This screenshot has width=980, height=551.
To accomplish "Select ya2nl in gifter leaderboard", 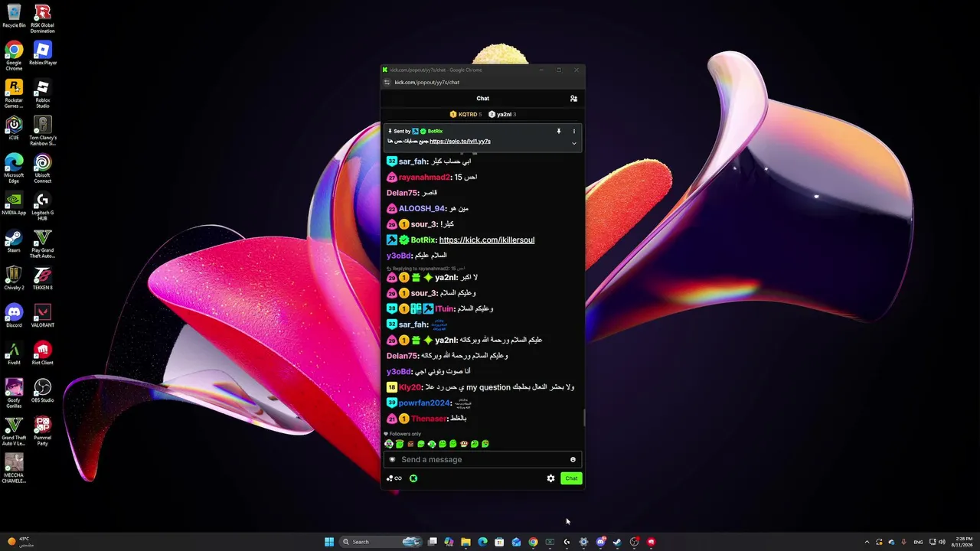I will pyautogui.click(x=502, y=115).
